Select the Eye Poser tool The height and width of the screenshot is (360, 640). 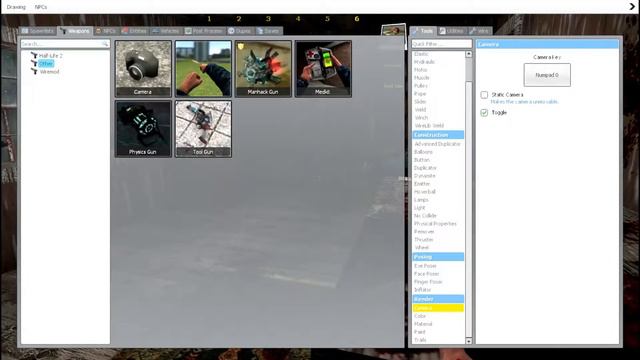pyautogui.click(x=425, y=266)
